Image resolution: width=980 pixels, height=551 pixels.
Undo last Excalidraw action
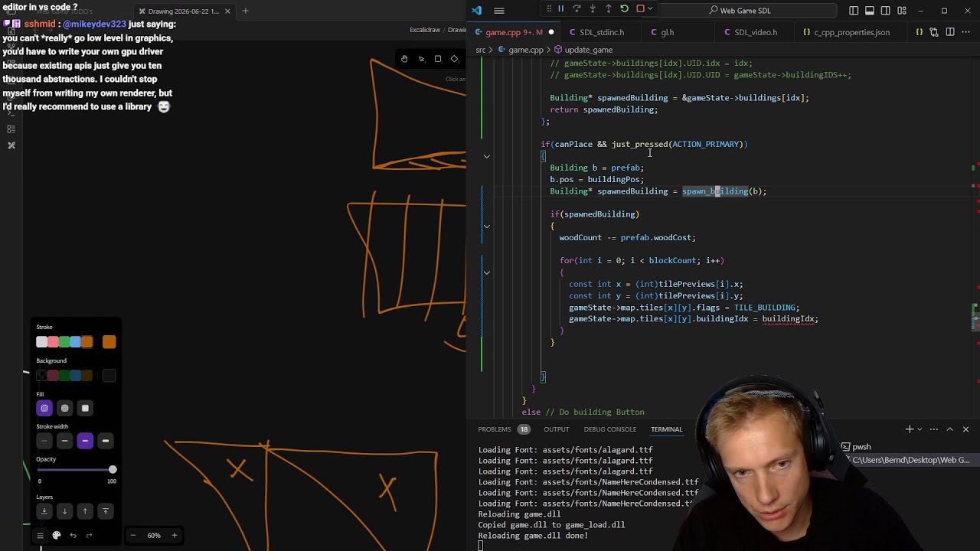click(73, 535)
